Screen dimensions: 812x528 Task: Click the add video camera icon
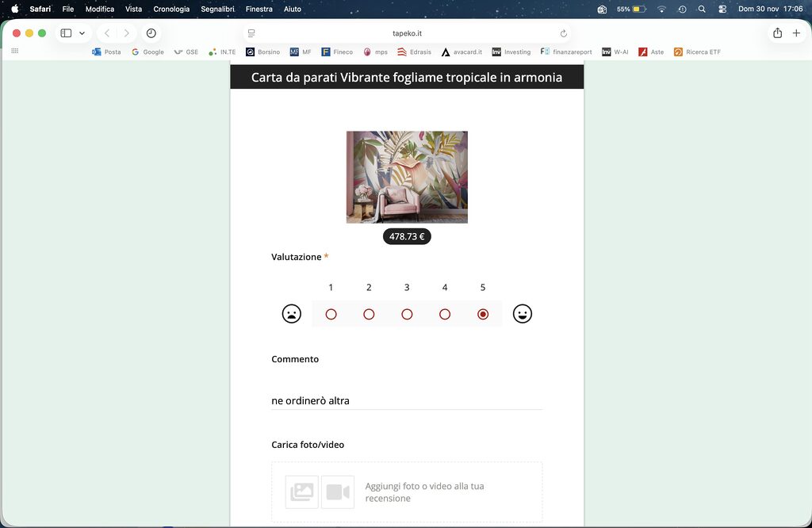(338, 492)
